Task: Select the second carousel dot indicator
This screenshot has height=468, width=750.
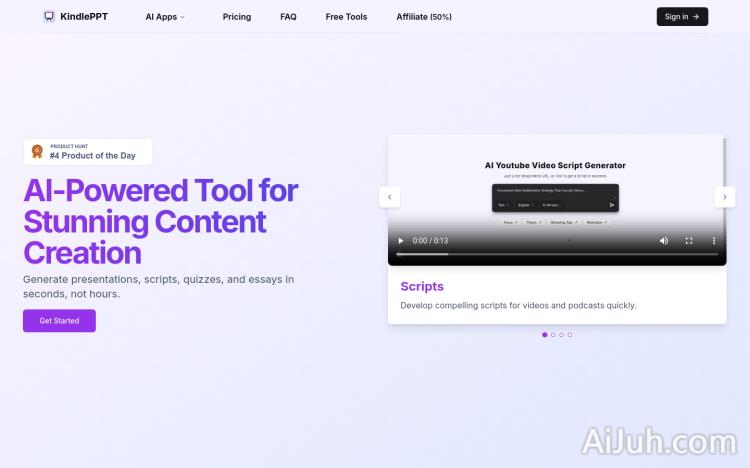Action: [x=553, y=335]
